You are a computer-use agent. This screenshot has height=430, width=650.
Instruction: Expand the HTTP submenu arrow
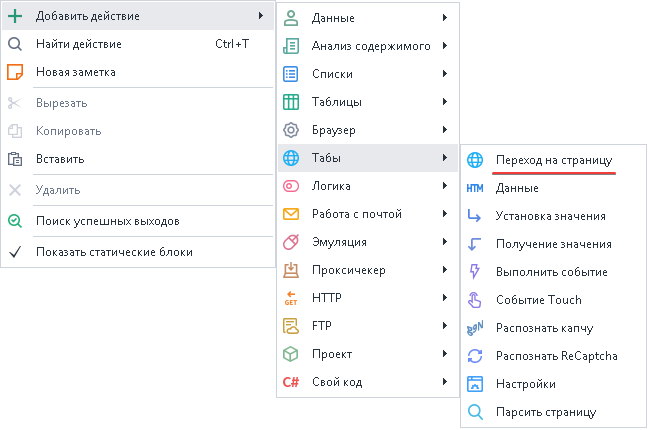tap(444, 298)
